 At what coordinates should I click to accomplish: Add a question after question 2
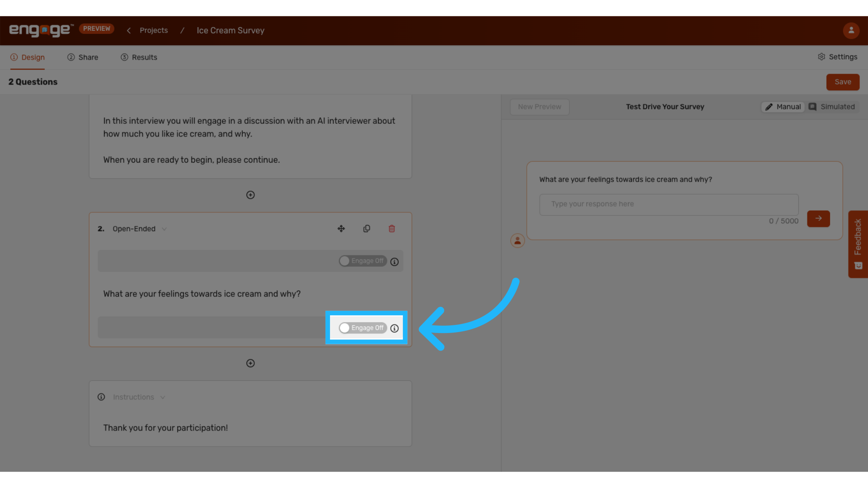tap(250, 363)
